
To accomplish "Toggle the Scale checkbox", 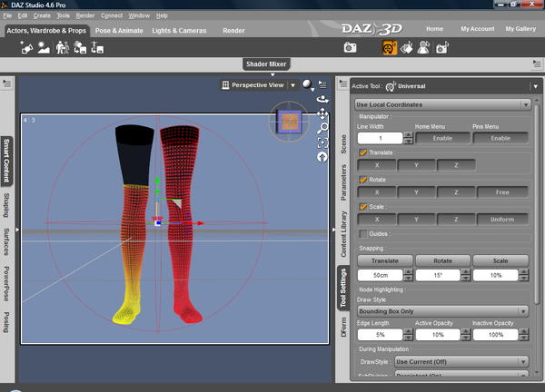I will (363, 207).
